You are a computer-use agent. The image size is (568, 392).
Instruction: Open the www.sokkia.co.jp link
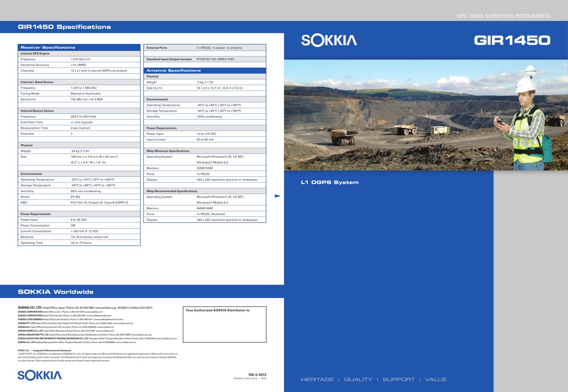(x=106, y=308)
